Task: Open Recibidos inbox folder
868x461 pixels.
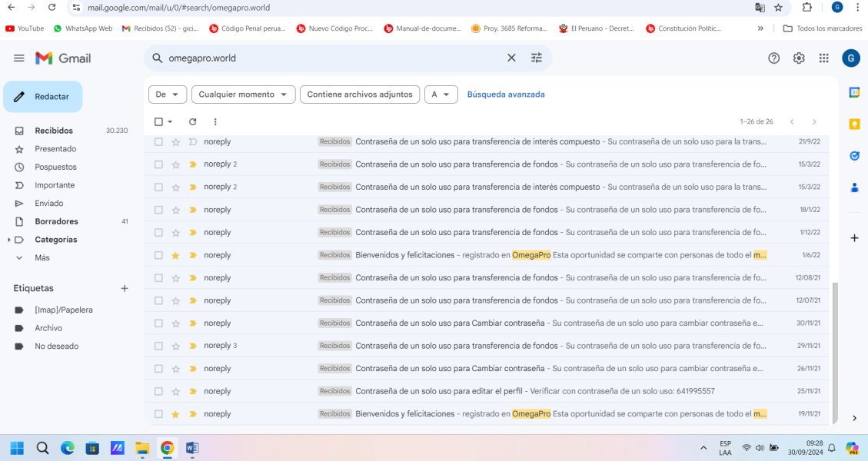Action: (x=54, y=131)
